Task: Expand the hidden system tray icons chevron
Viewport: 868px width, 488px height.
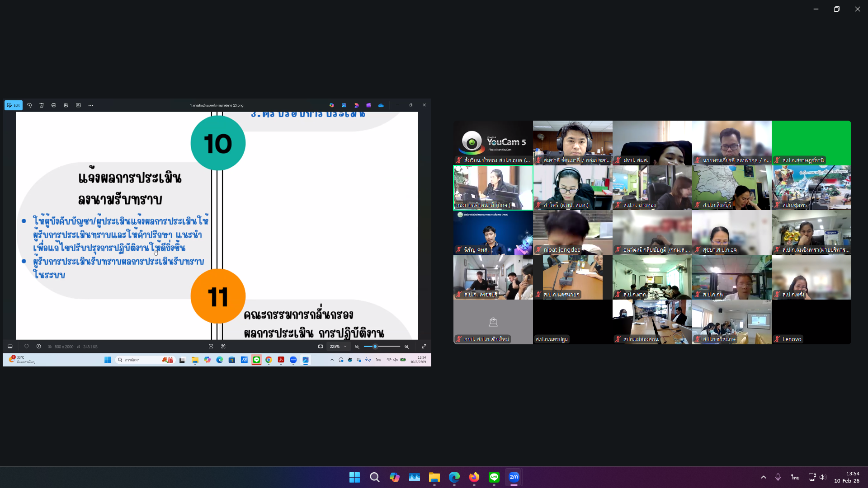Action: point(764,477)
